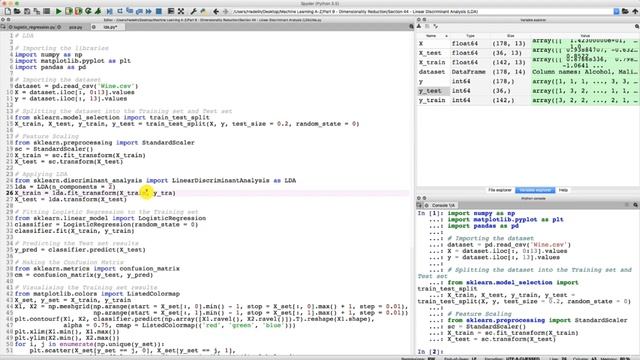This screenshot has width=640, height=360.
Task: Select the dataset DataFrame row
Action: point(528,72)
